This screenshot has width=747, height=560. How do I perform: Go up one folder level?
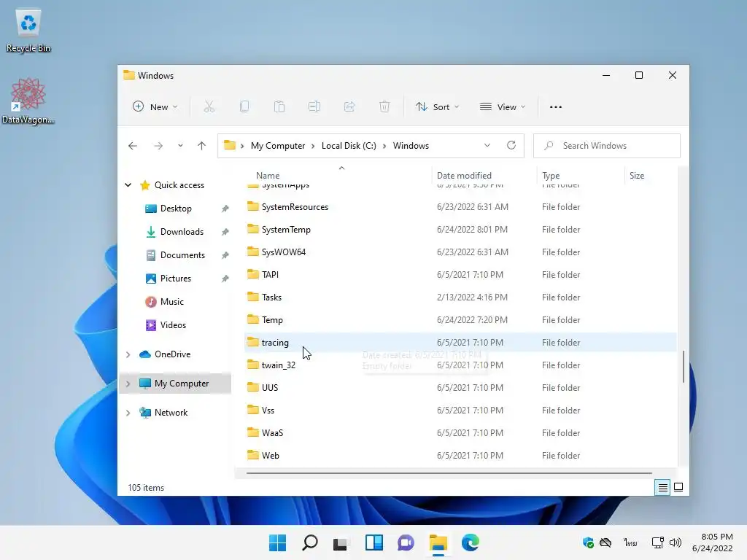point(201,146)
